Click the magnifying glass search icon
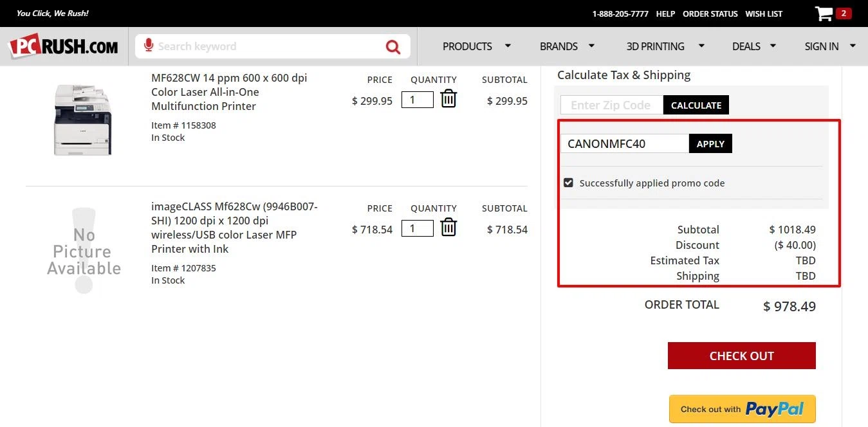Image resolution: width=868 pixels, height=427 pixels. point(392,46)
